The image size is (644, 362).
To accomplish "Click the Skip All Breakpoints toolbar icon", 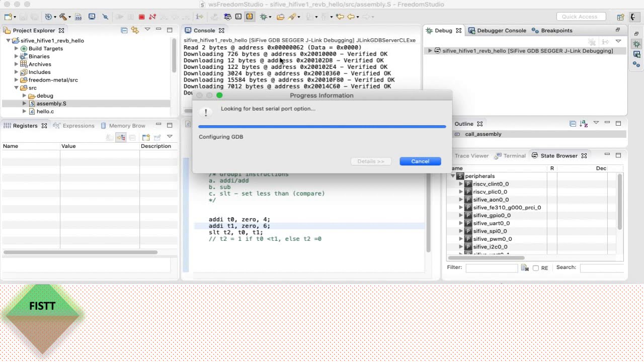I will [x=105, y=17].
